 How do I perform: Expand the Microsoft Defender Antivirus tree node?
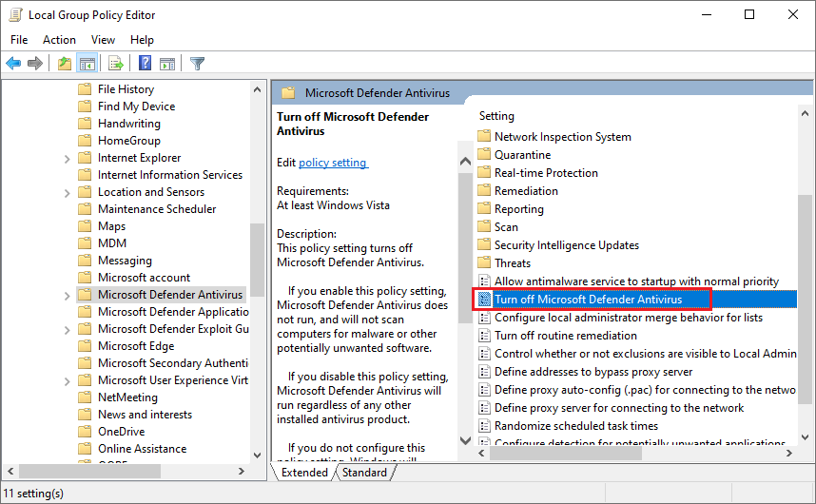67,296
